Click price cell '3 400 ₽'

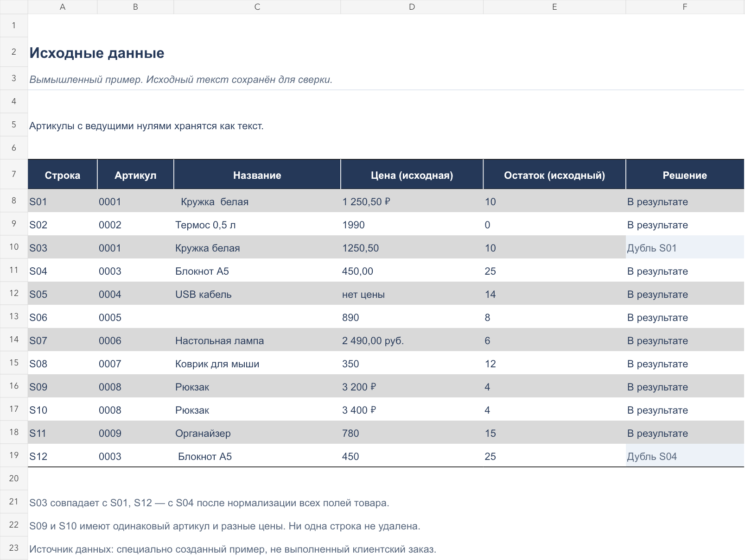tap(412, 410)
